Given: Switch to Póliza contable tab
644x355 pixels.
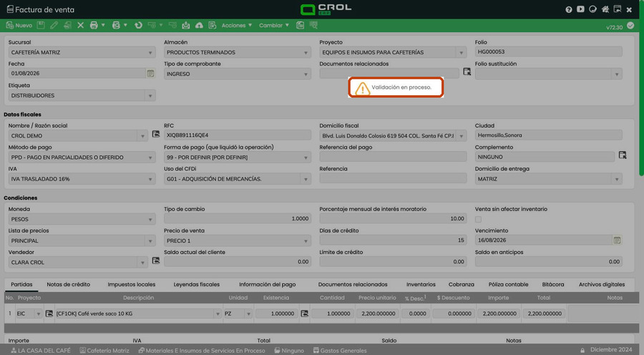Looking at the screenshot, I should coord(508,284).
